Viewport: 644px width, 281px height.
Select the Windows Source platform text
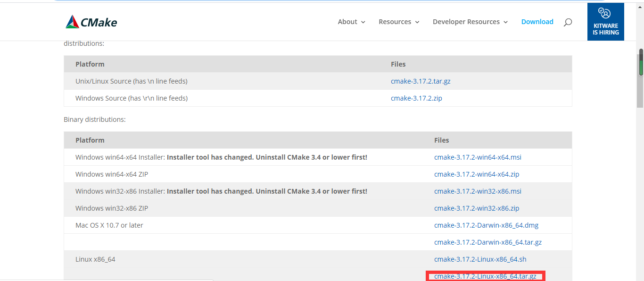132,98
